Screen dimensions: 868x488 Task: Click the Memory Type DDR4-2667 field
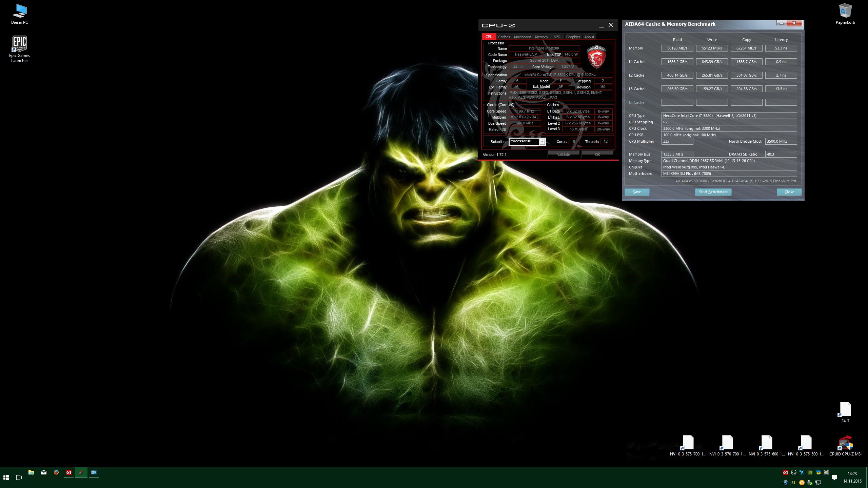(729, 161)
